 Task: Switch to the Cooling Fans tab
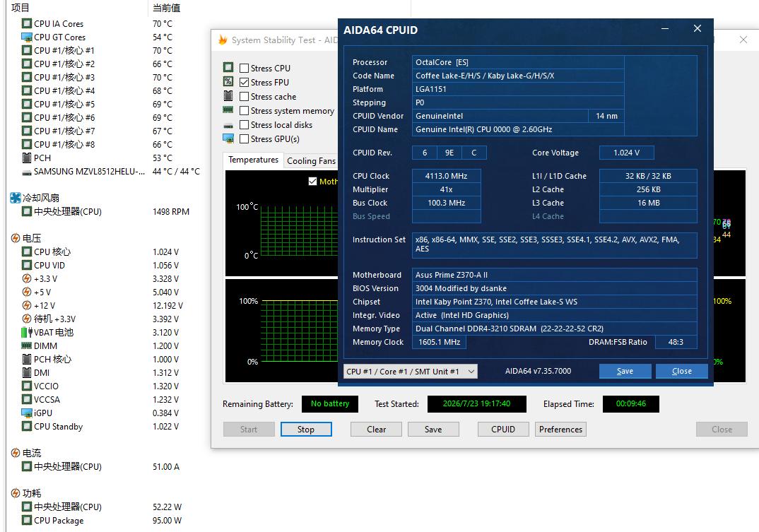[x=311, y=160]
